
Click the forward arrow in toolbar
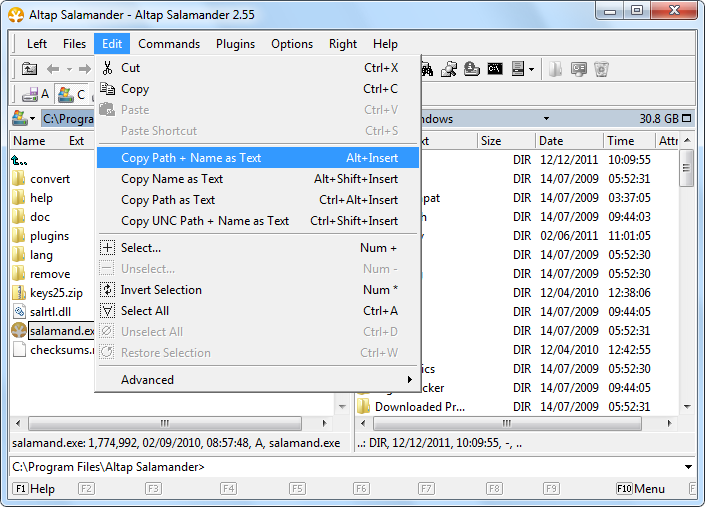point(85,69)
